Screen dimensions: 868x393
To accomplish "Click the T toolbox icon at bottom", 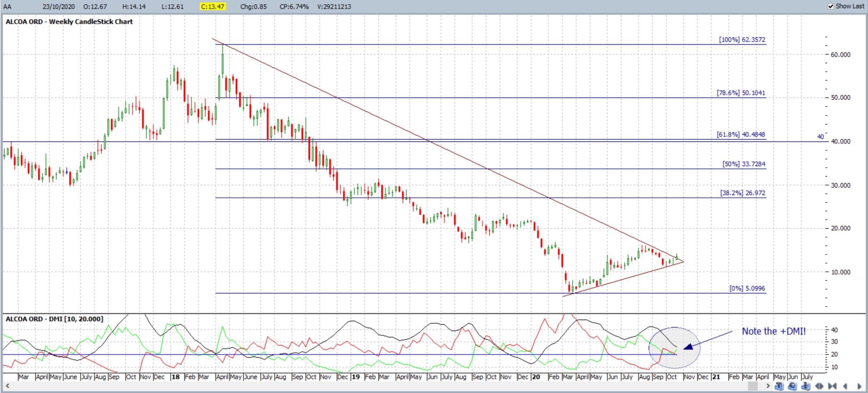I will pyautogui.click(x=779, y=386).
